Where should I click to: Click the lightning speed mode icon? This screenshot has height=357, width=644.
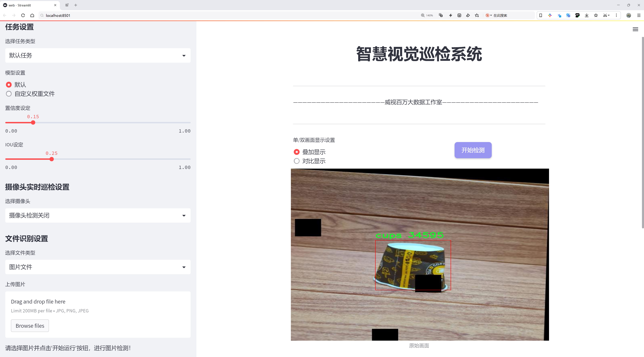[450, 15]
